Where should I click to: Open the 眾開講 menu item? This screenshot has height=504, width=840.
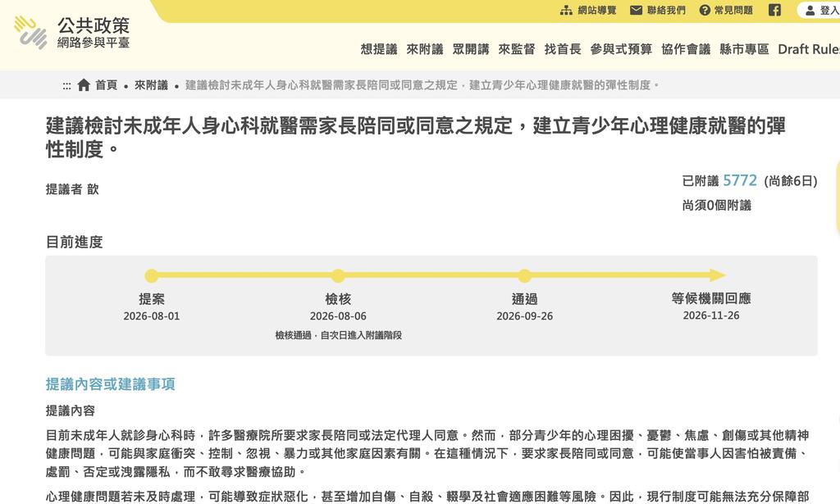coord(471,49)
